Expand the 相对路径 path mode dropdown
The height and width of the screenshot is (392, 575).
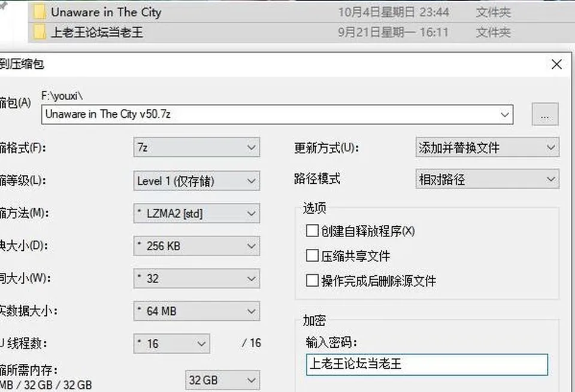coord(488,179)
